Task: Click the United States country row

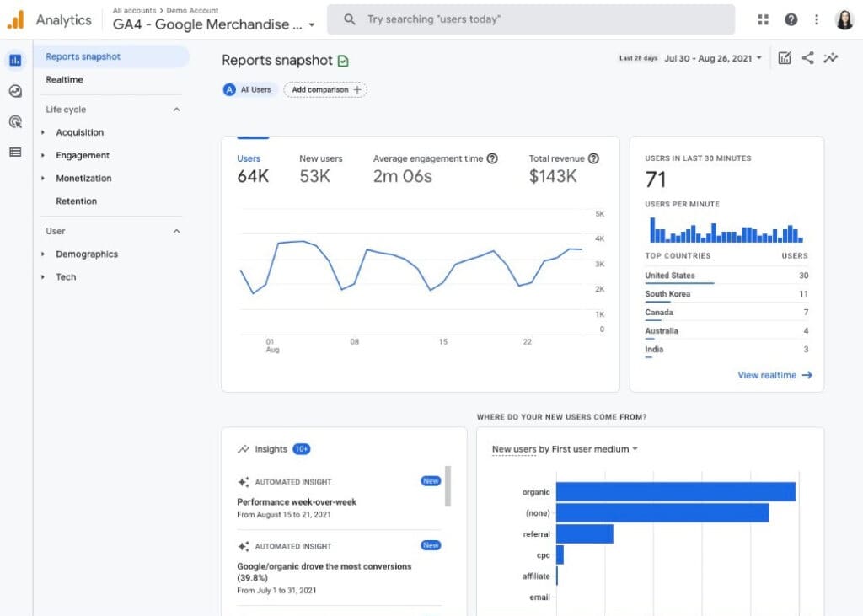Action: point(726,276)
